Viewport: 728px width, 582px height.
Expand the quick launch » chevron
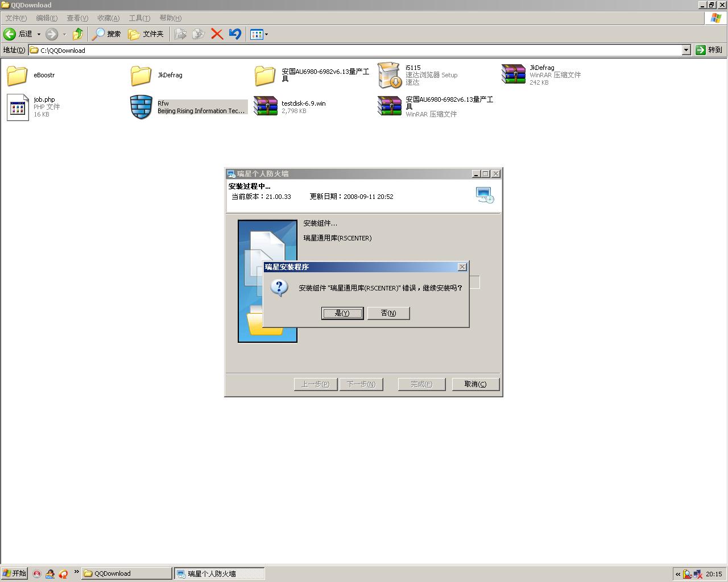[76, 572]
